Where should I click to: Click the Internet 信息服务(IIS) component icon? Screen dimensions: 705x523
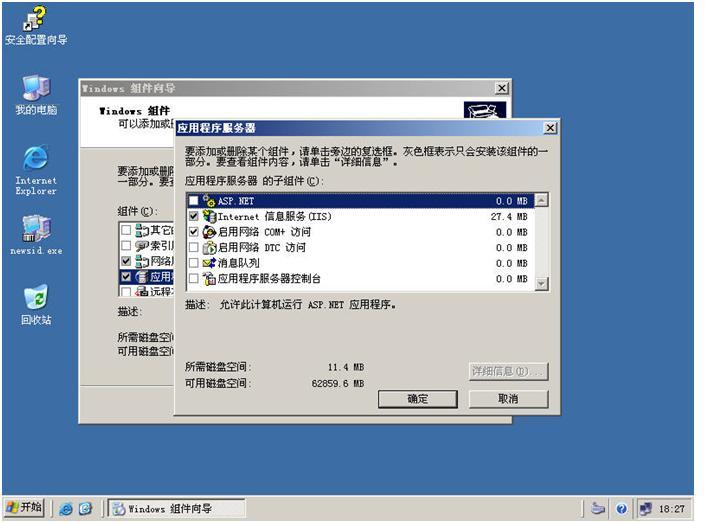point(209,216)
